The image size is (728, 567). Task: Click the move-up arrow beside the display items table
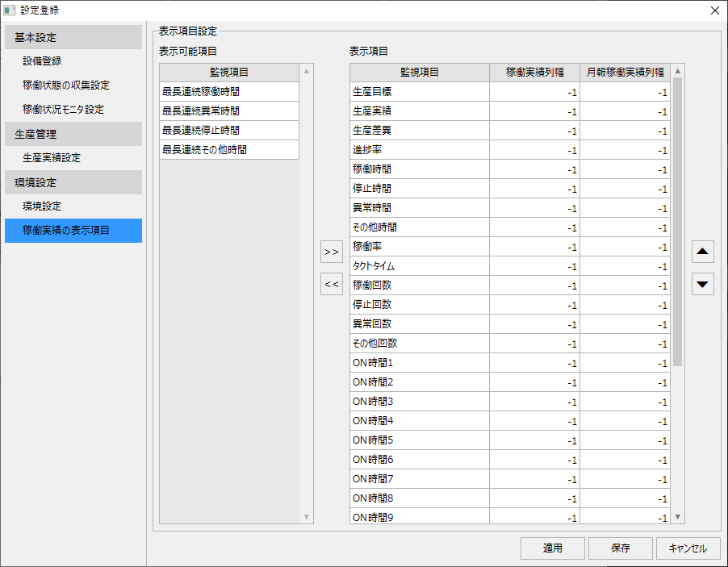pos(702,252)
